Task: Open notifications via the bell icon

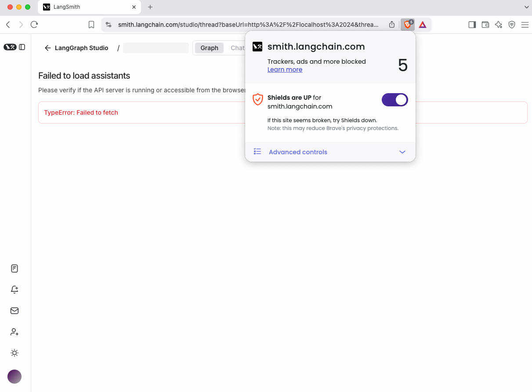Action: click(14, 289)
